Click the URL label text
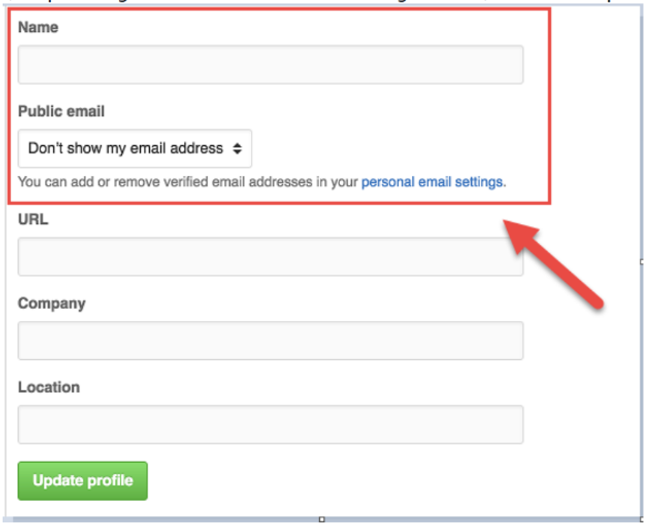The width and height of the screenshot is (650, 528). (33, 219)
